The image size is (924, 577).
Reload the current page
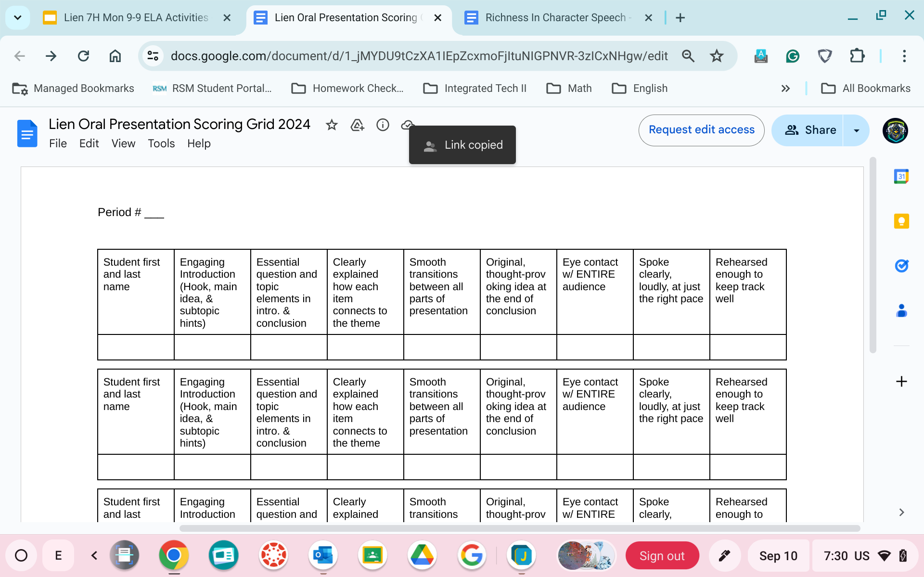tap(83, 56)
